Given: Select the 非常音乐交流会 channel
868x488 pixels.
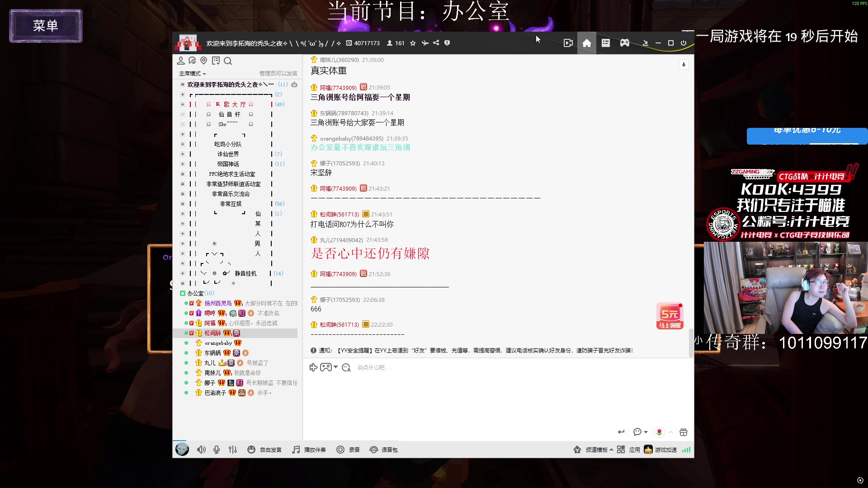Looking at the screenshot, I should (x=231, y=194).
